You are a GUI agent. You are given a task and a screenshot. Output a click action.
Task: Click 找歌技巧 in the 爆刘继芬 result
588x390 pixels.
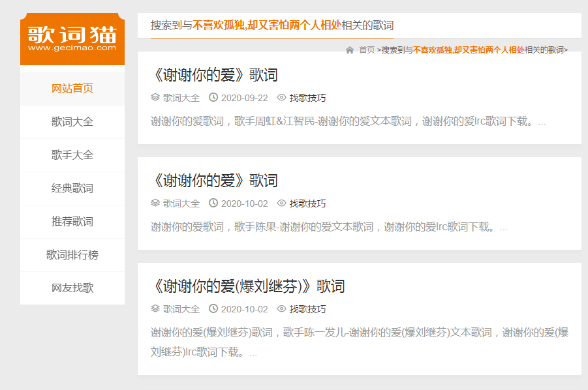tap(307, 309)
